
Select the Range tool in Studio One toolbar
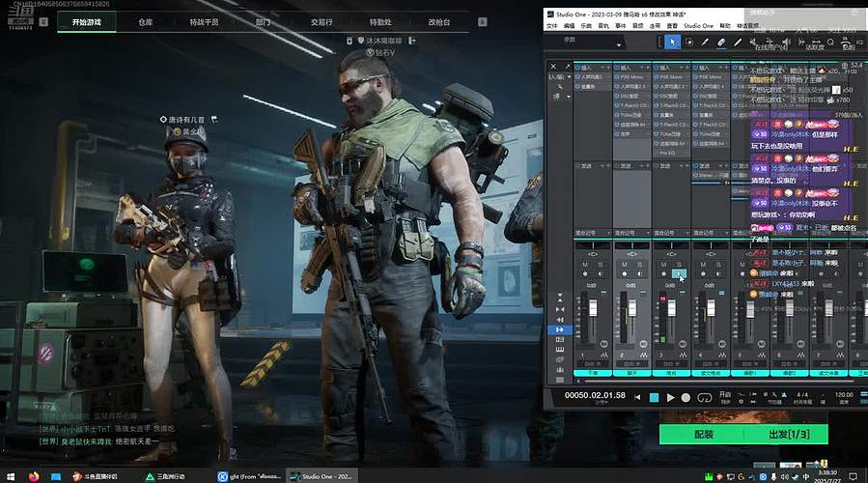[689, 43]
